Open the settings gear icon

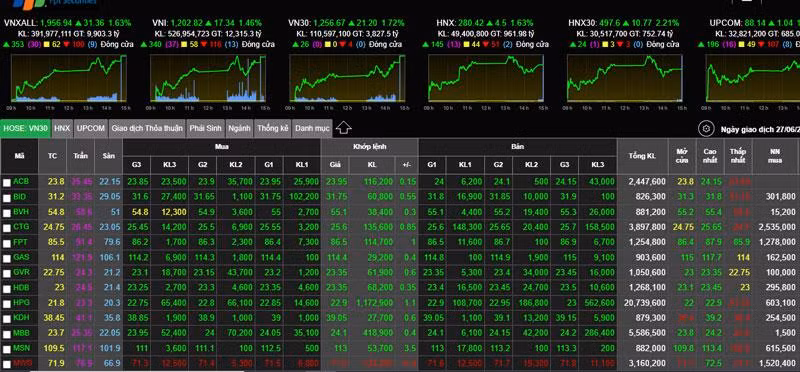coord(706,129)
